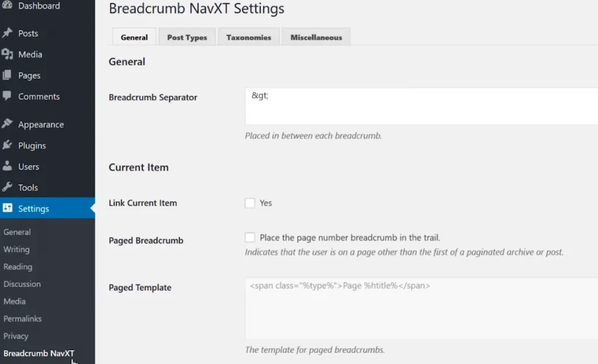Screen dimensions: 598x364
Task: Check the Paged Breadcrumb checkbox
Action: (x=250, y=237)
